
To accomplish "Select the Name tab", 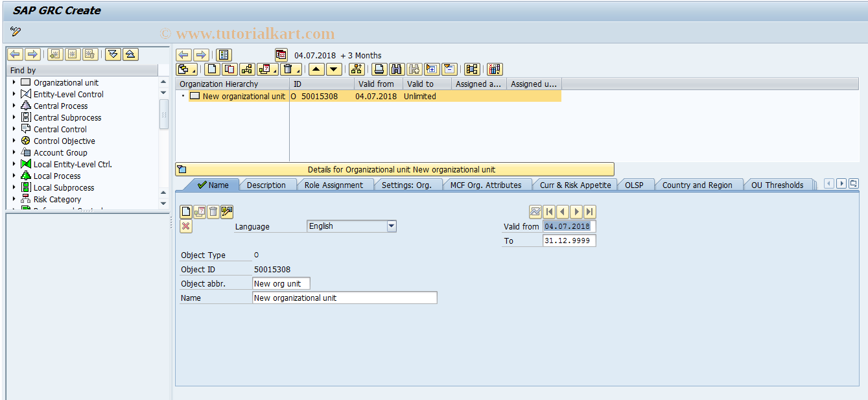I will [x=213, y=185].
